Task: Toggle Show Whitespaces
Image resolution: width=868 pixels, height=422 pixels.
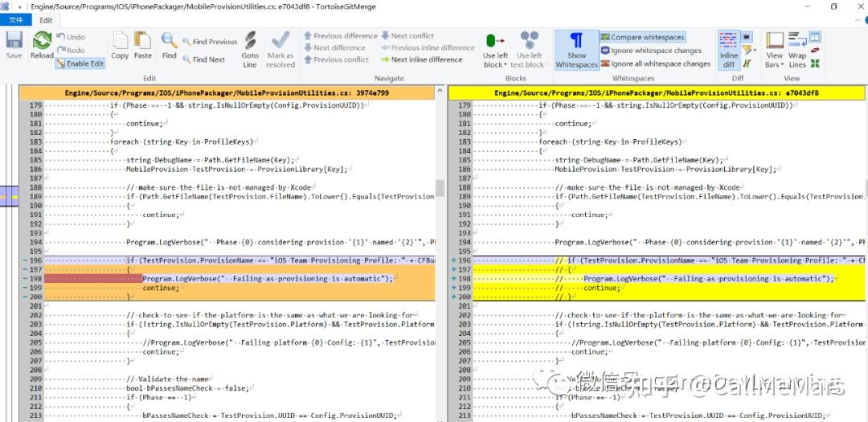Action: point(577,50)
